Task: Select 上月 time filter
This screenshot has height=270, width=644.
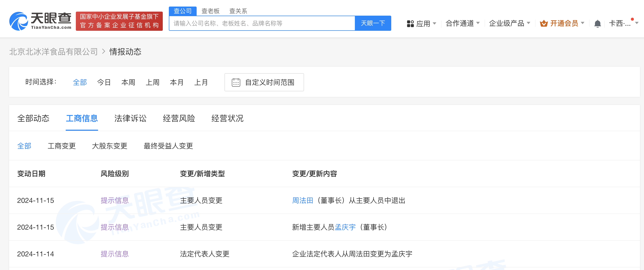Action: click(x=201, y=82)
